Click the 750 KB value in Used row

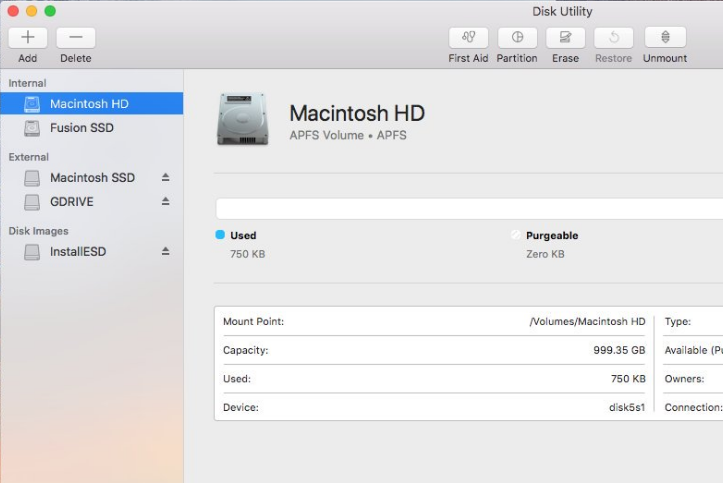628,379
